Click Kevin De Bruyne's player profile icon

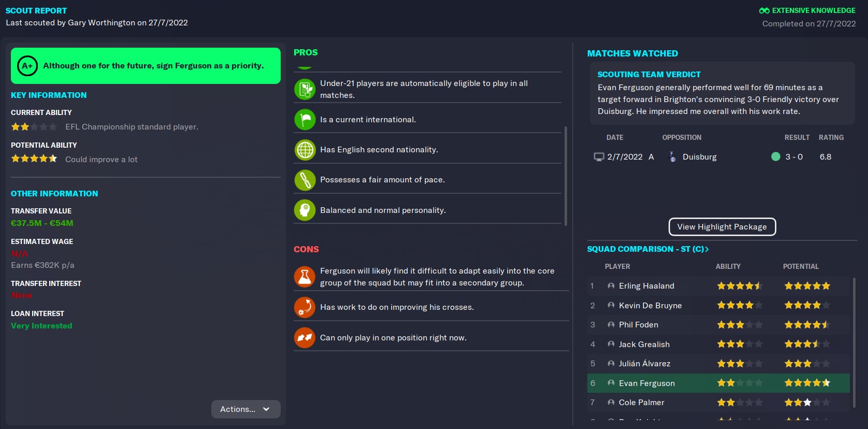click(611, 305)
